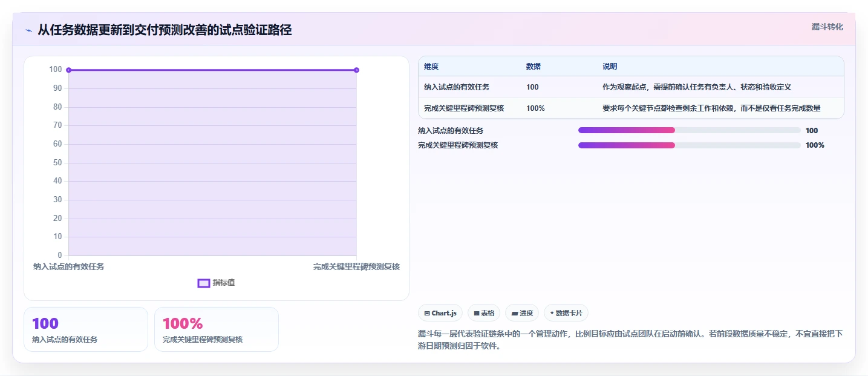This screenshot has width=868, height=376.
Task: Open the pink 100% stat card
Action: click(217, 329)
